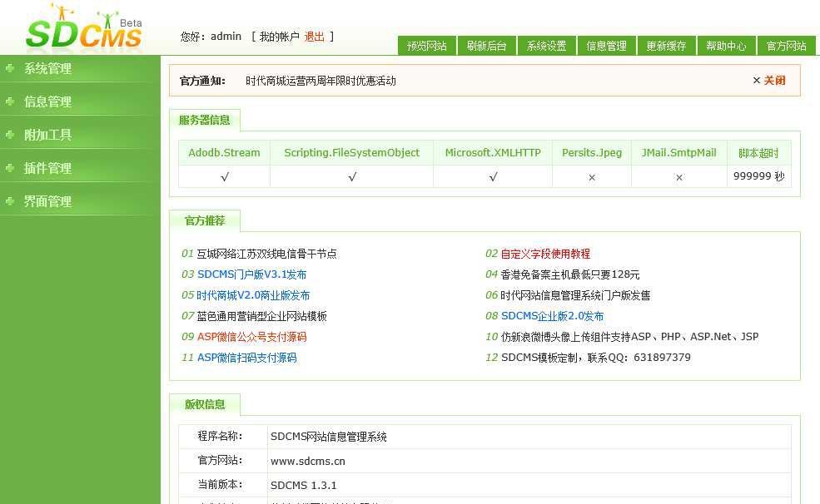
Task: Go to the 官方网站 top tab
Action: click(786, 46)
